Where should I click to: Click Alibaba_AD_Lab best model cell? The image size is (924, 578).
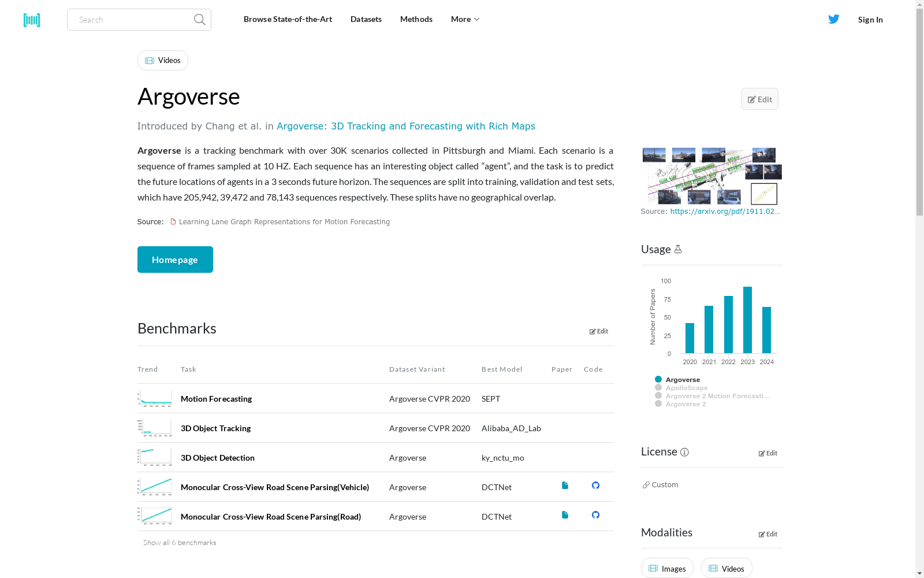point(511,428)
